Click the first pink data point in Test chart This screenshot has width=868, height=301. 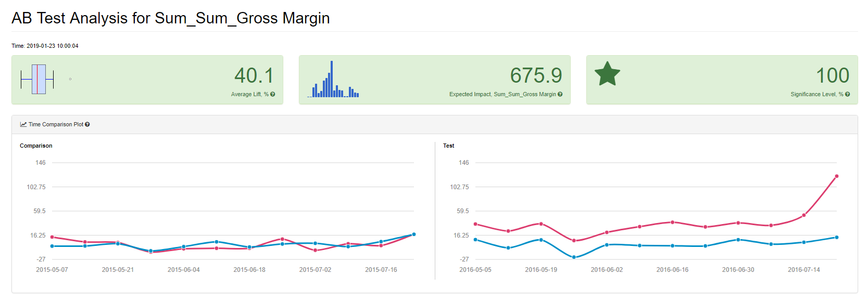(475, 224)
